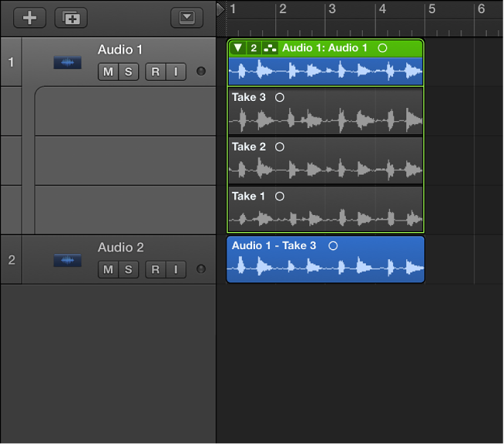Viewport: 504px width, 444px height.
Task: Click the Audio 2 track round status indicator
Action: (201, 269)
